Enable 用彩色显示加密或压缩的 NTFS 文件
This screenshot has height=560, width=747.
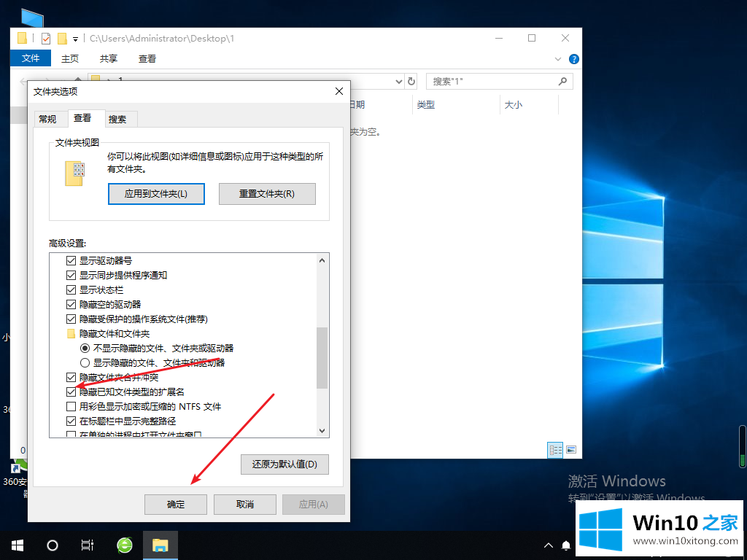[71, 407]
